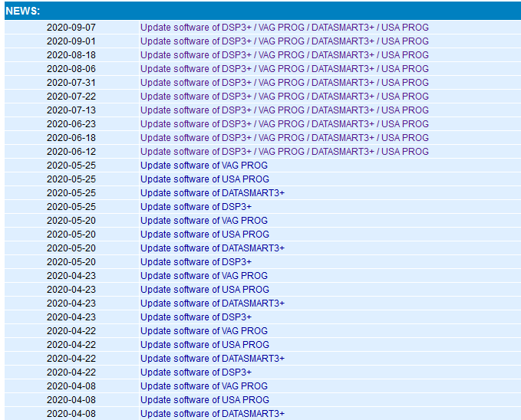Open the 2020-04-23 DATASMART3+ update link

[213, 304]
